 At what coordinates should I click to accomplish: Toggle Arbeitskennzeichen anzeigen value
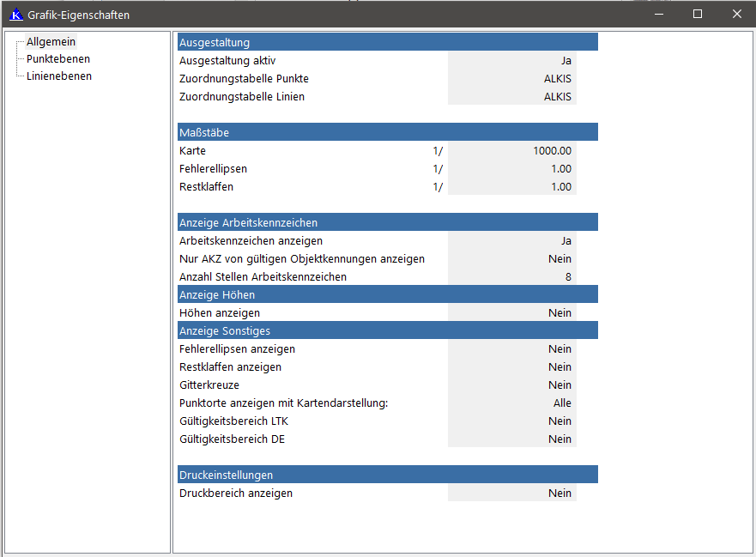click(512, 241)
